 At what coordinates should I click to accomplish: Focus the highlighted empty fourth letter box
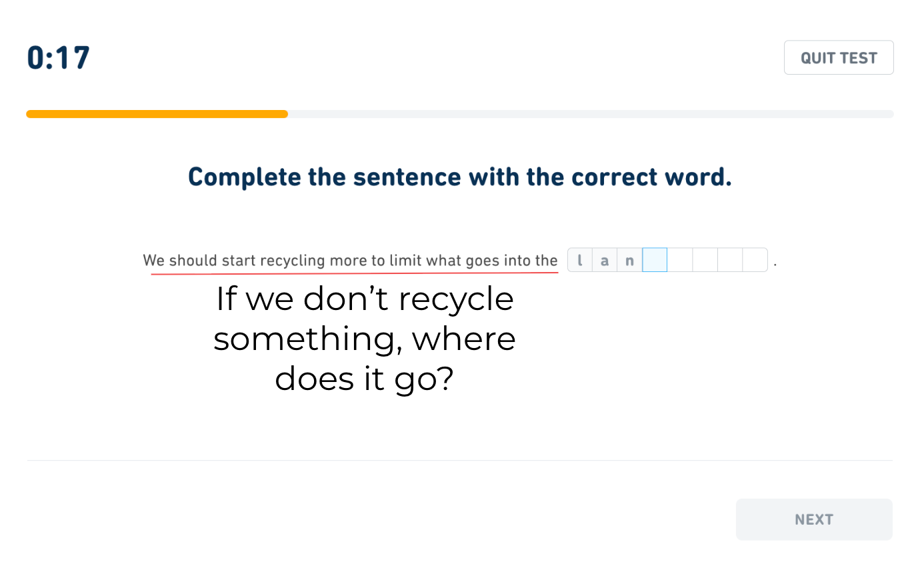point(655,260)
